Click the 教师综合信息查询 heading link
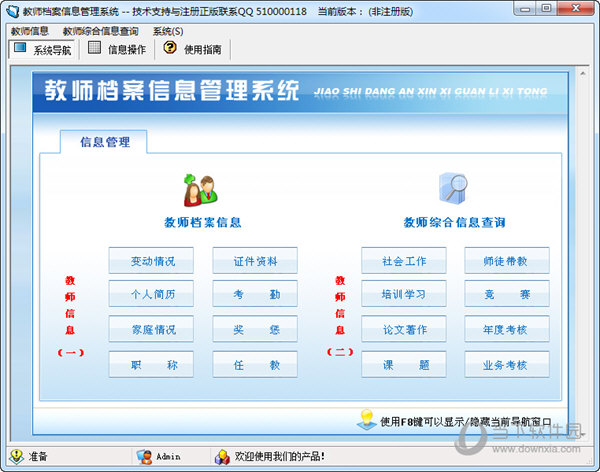600x472 pixels. [454, 222]
